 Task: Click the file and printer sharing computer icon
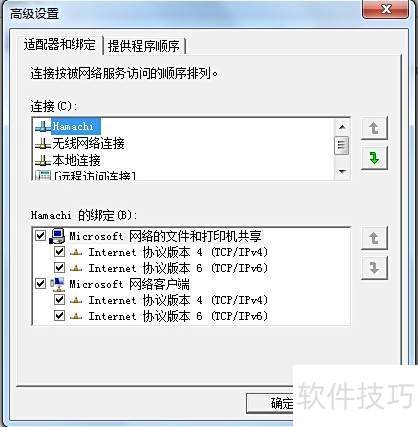pyautogui.click(x=57, y=236)
